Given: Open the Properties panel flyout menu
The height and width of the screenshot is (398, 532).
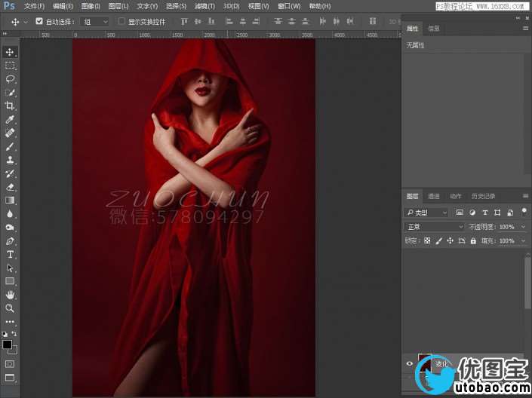Looking at the screenshot, I should click(525, 29).
